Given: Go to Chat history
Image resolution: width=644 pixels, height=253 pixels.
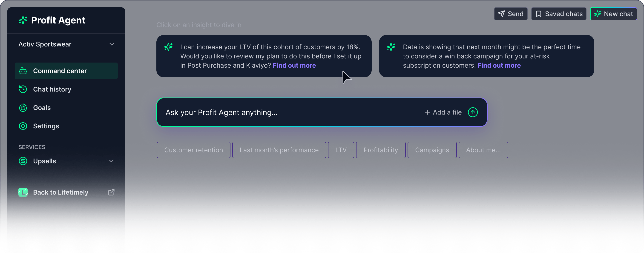Looking at the screenshot, I should [x=66, y=89].
